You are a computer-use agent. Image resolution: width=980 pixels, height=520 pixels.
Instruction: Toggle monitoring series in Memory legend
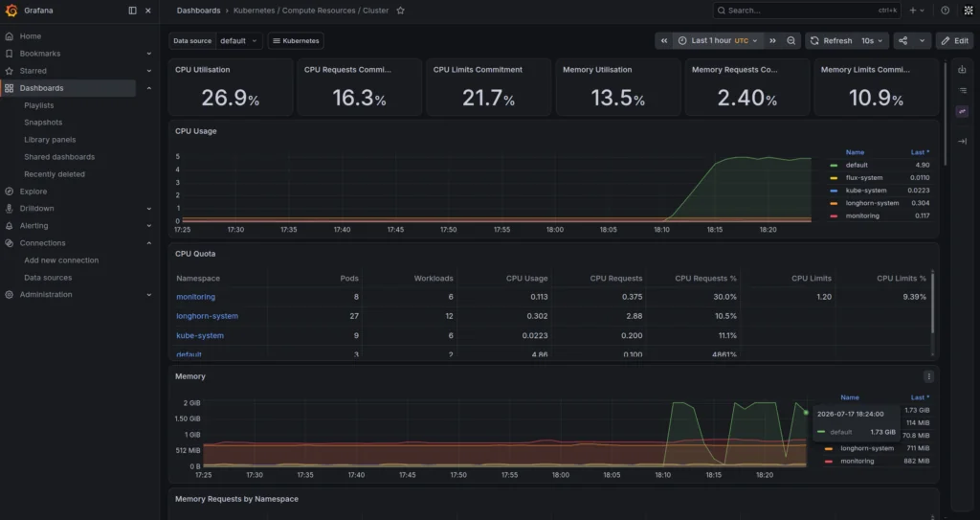[857, 462]
